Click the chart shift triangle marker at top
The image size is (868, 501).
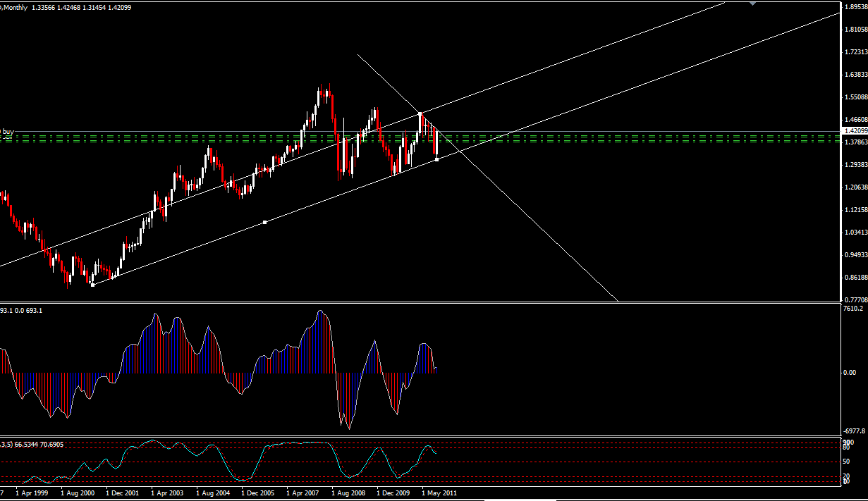pyautogui.click(x=753, y=4)
